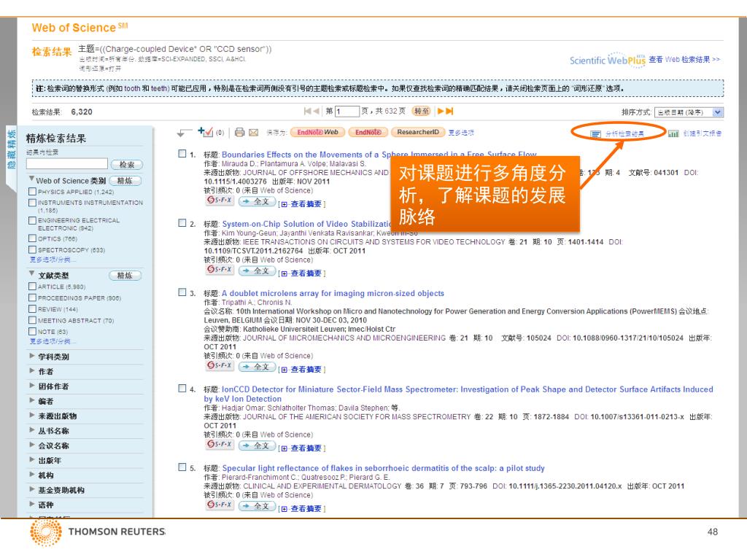Save to EndNote button
747x560 pixels.
pos(368,133)
